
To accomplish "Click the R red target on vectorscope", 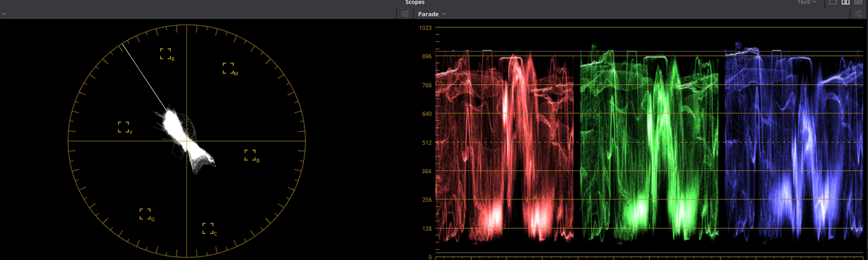I will coord(166,54).
